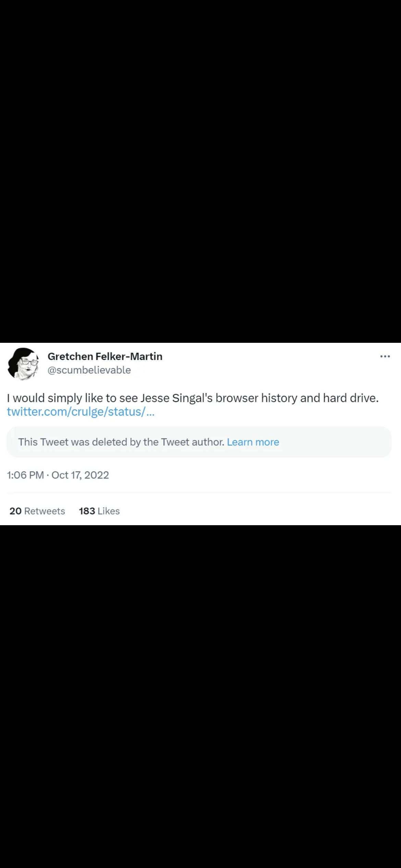This screenshot has height=868, width=401.
Task: View the 183 Likes list
Action: pos(99,511)
